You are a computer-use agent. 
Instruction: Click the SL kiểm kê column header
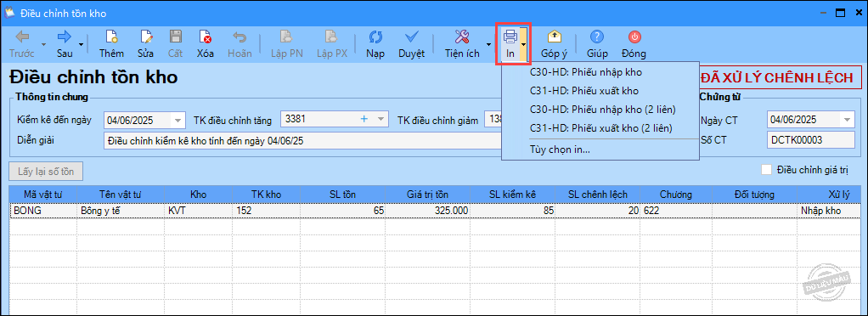pos(513,195)
